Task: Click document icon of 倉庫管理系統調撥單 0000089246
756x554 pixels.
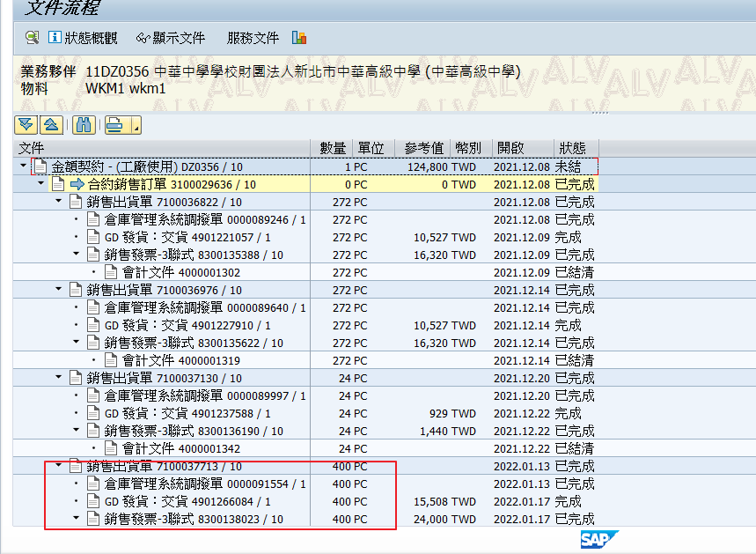Action: pyautogui.click(x=93, y=219)
